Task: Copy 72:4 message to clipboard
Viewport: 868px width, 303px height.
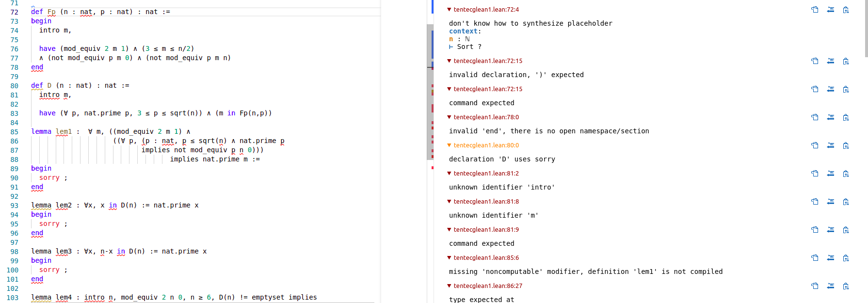Action: click(846, 10)
